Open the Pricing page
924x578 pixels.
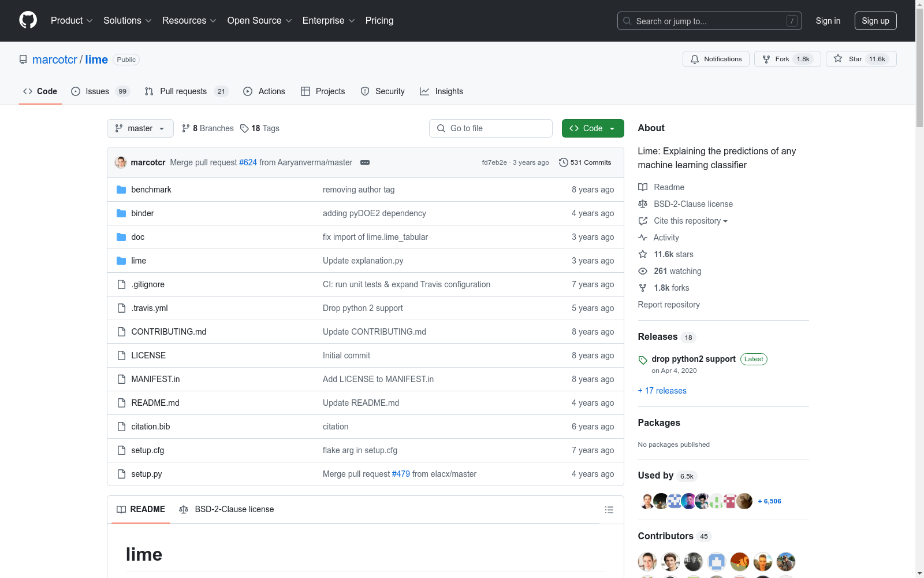(379, 20)
